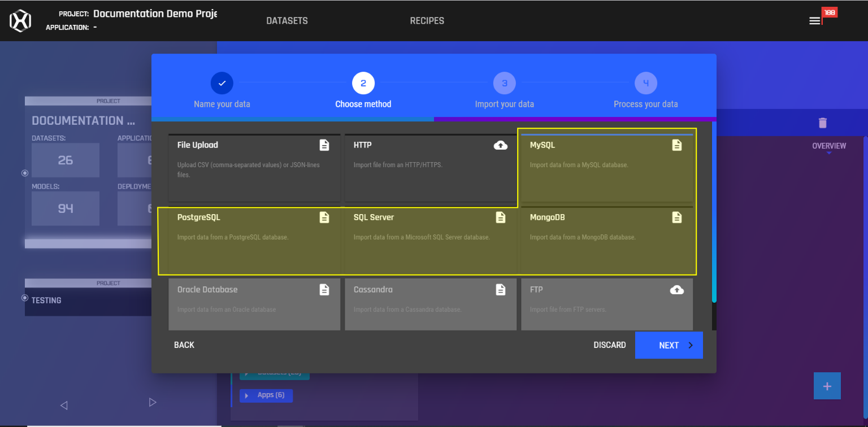Screen dimensions: 868x427
Task: Expand the Apps (6) tree item
Action: [x=246, y=395]
